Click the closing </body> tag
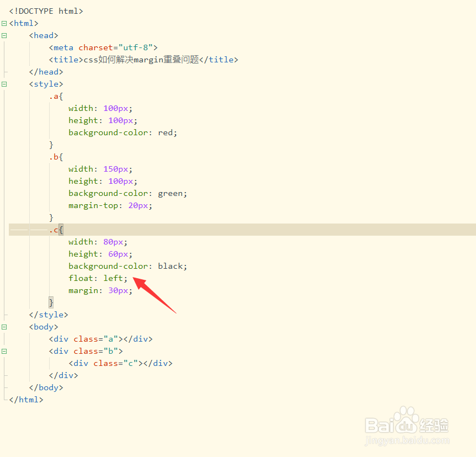Screen dimensions: 476x457 pyautogui.click(x=46, y=387)
